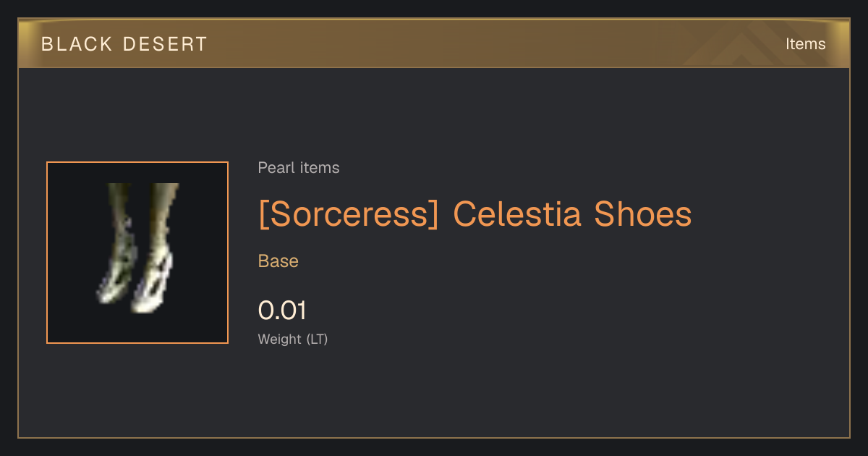The image size is (868, 456).
Task: Click the Pearl items category label
Action: coord(299,168)
